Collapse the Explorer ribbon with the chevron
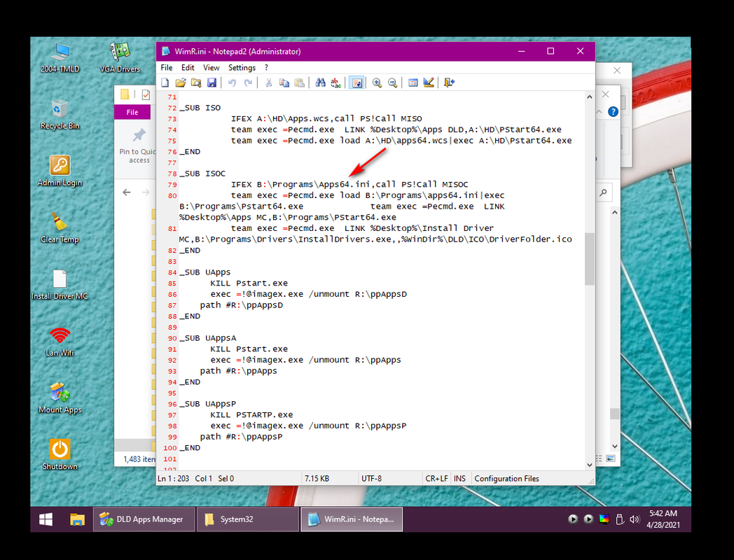Image resolution: width=734 pixels, height=560 pixels. (600, 112)
